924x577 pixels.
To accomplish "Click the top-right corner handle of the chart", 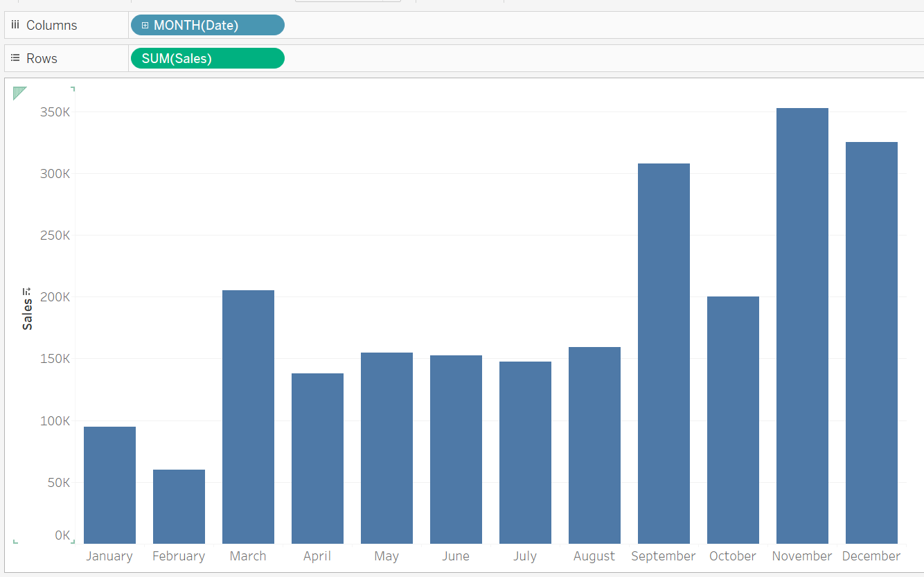I will tap(73, 89).
